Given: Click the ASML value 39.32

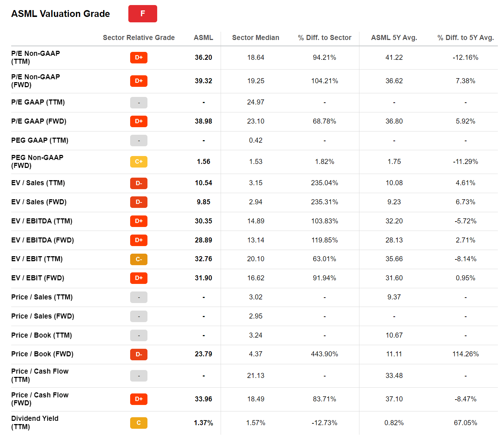Looking at the screenshot, I should [203, 81].
